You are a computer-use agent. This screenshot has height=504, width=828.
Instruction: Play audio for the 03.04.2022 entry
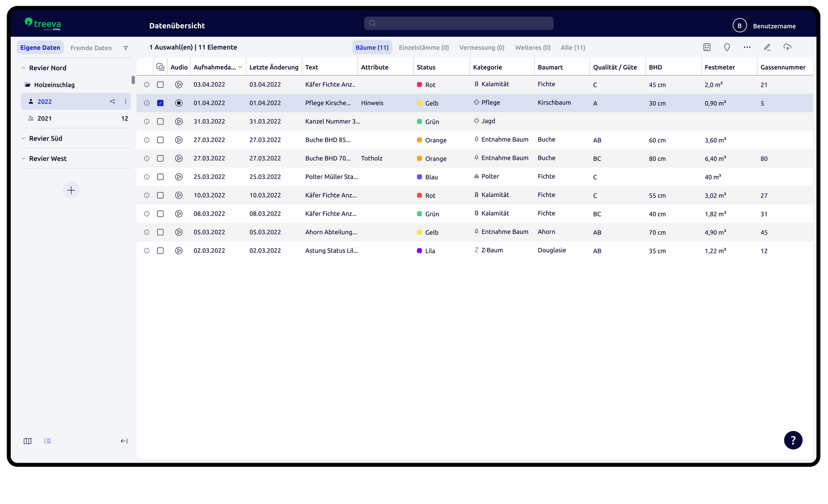coord(179,84)
